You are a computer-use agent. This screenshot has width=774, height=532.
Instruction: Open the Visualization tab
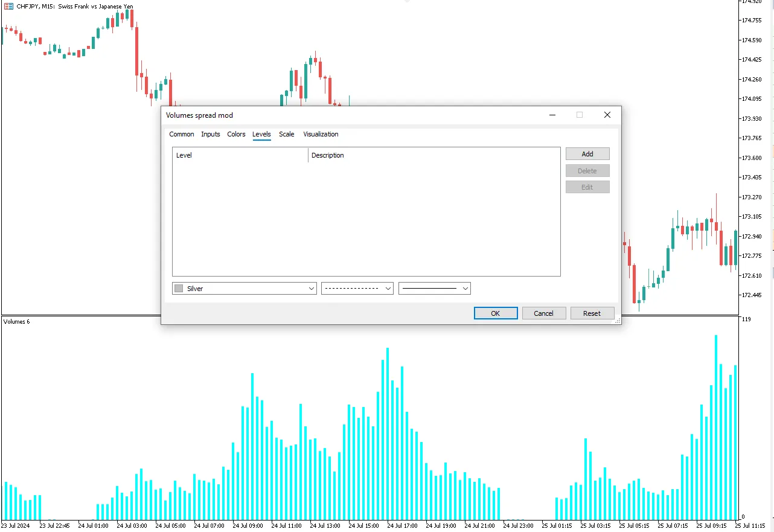tap(321, 134)
